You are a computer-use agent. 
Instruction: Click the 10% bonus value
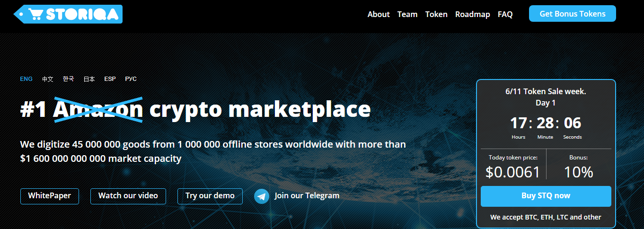[579, 172]
